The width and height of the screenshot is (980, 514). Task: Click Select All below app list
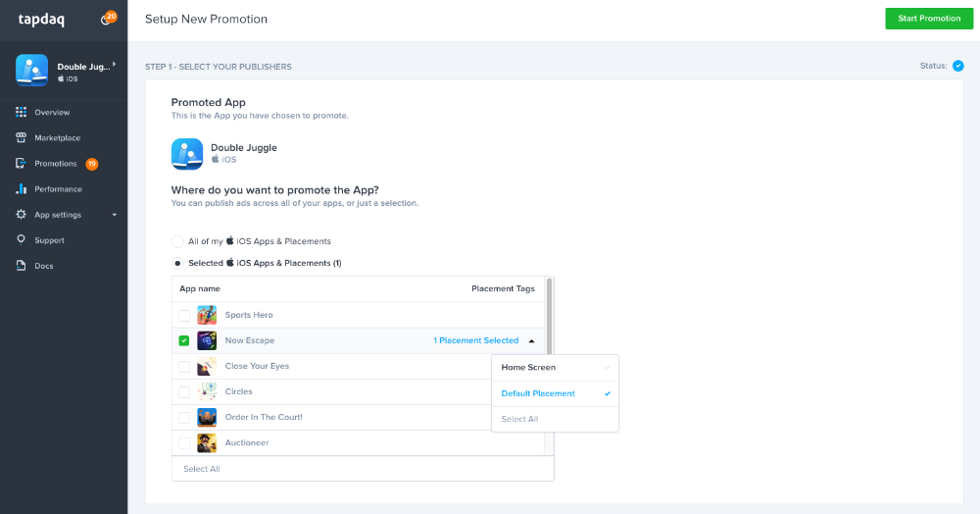coord(201,469)
